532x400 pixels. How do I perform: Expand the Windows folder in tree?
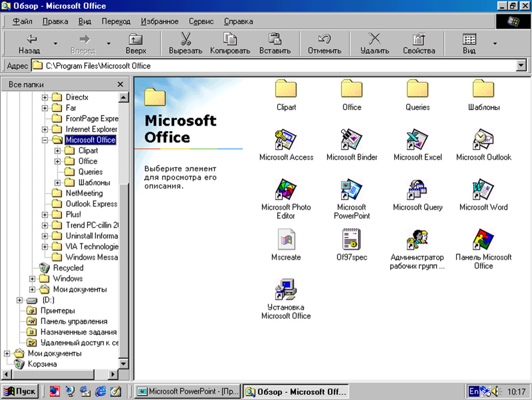click(32, 279)
